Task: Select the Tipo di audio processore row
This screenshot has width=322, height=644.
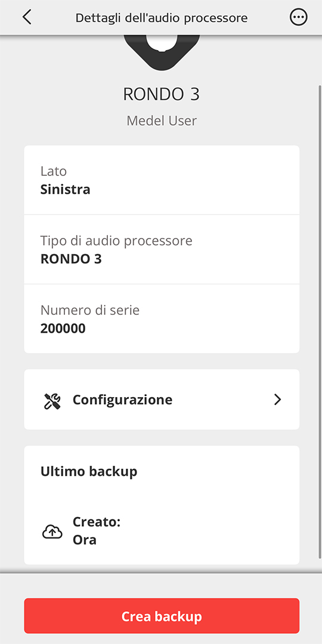Action: (162, 249)
